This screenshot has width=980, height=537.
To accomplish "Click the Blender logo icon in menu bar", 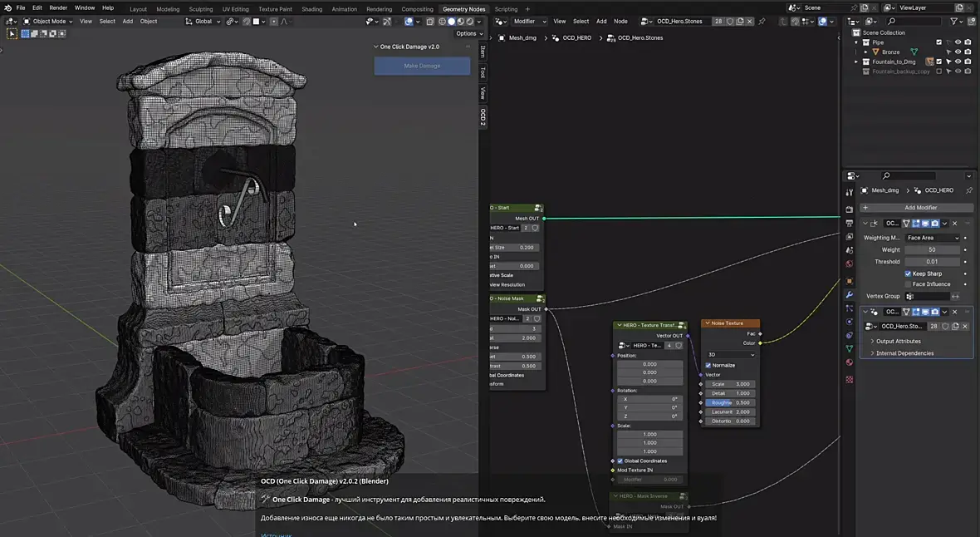I will pyautogui.click(x=7, y=8).
